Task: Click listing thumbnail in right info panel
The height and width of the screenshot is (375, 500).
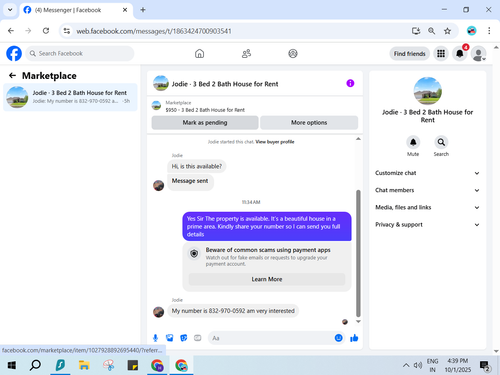Action: (427, 91)
